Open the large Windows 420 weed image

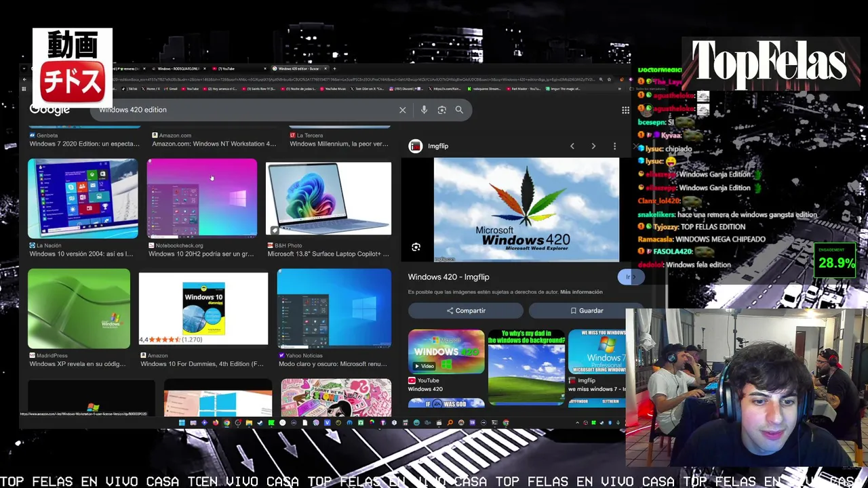[x=526, y=209]
